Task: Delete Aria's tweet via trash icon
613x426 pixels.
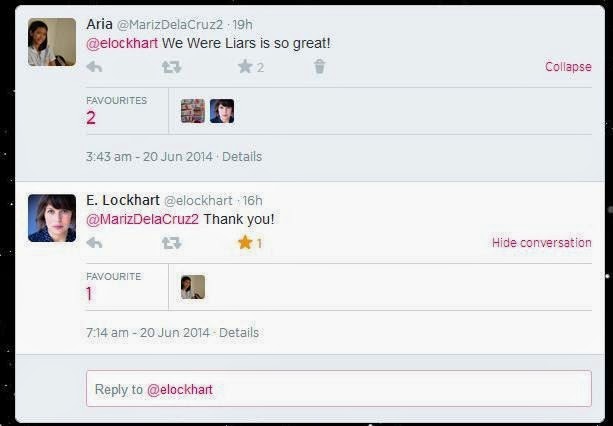Action: click(x=319, y=66)
